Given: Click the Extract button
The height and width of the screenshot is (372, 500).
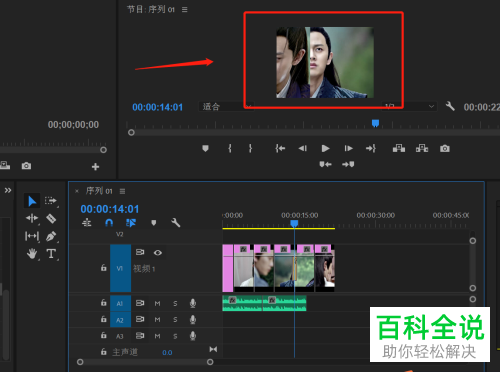Looking at the screenshot, I should tap(422, 148).
